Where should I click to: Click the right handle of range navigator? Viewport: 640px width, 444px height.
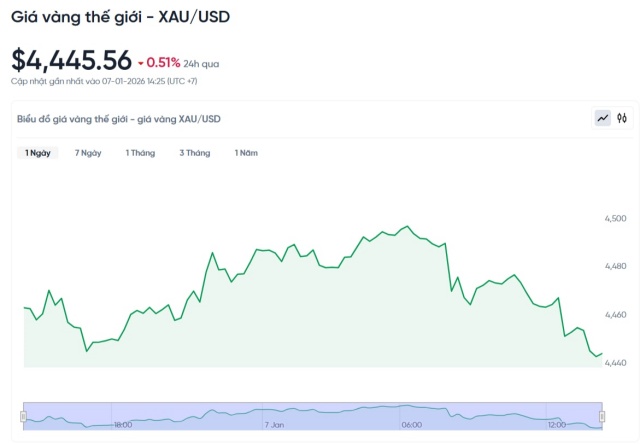[602, 415]
